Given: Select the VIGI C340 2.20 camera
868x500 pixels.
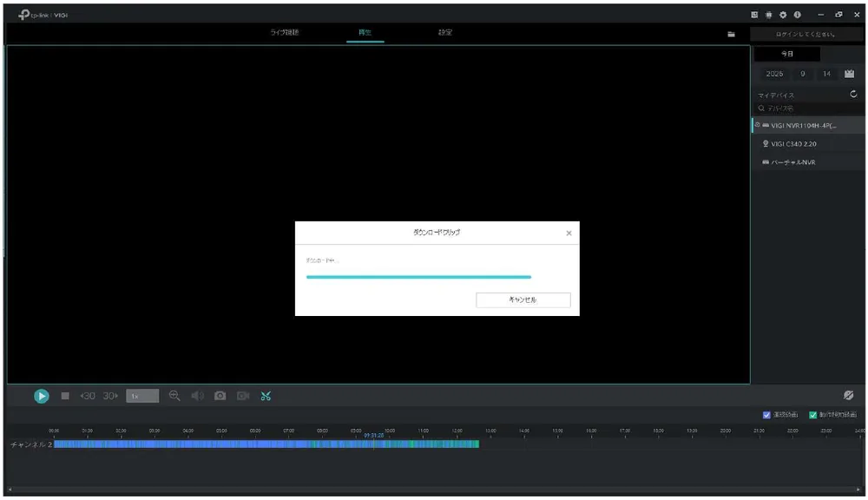Looking at the screenshot, I should click(x=808, y=144).
